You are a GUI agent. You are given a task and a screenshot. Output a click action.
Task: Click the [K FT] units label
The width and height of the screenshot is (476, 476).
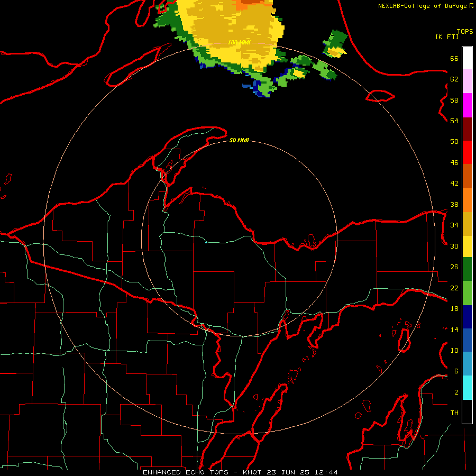point(447,36)
